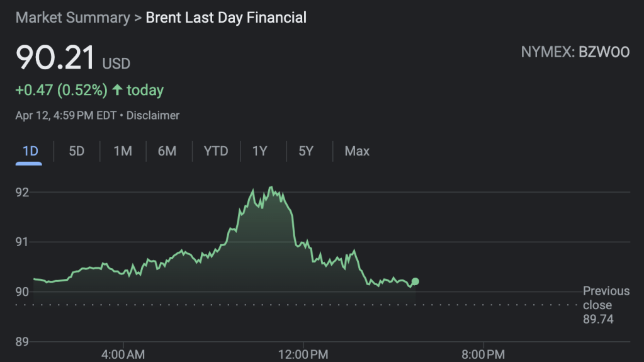Viewport: 644px width, 362px height.
Task: Click the Market Summary breadcrumb link
Action: 72,17
